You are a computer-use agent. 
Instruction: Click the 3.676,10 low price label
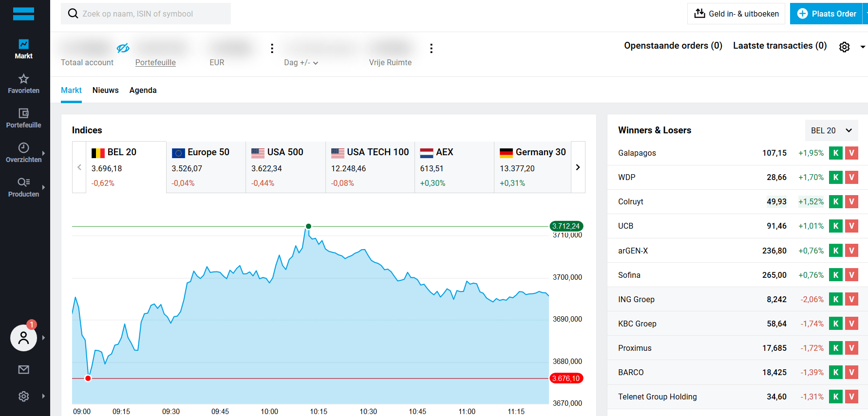point(566,378)
